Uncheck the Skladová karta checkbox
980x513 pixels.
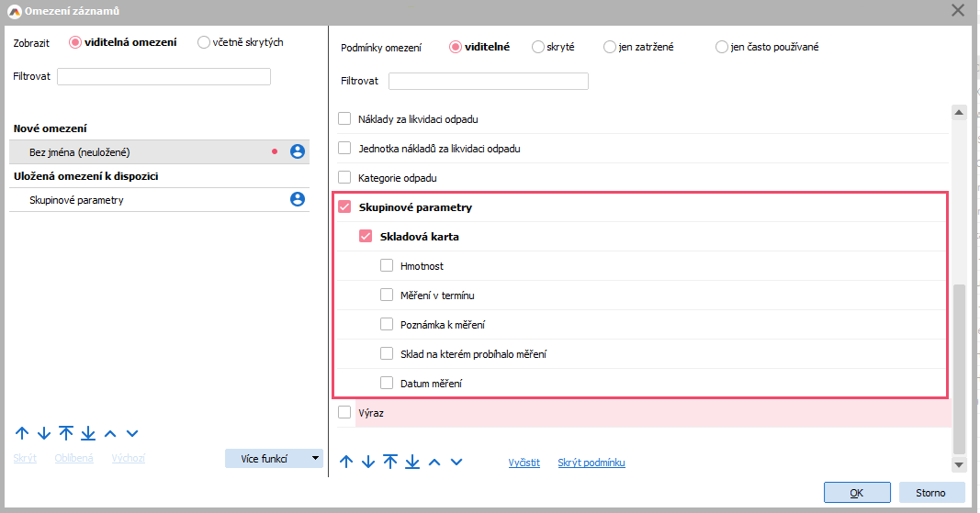pyautogui.click(x=366, y=237)
